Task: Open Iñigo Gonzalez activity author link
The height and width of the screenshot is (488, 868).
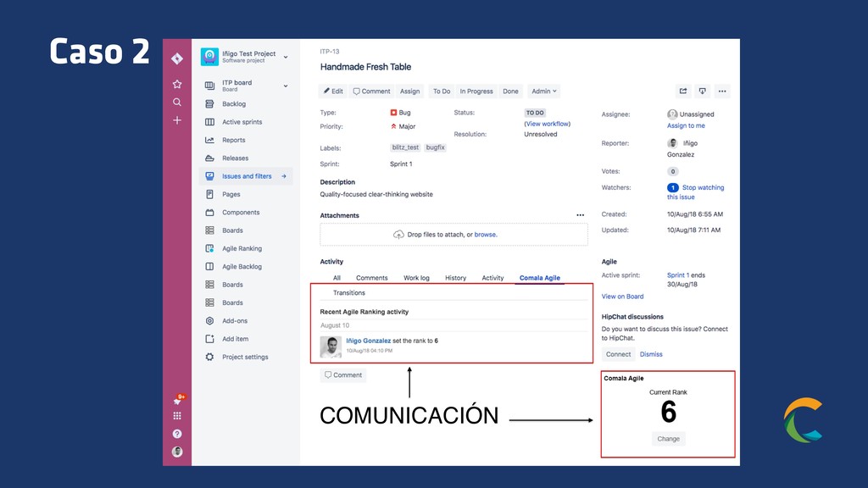Action: pos(368,341)
